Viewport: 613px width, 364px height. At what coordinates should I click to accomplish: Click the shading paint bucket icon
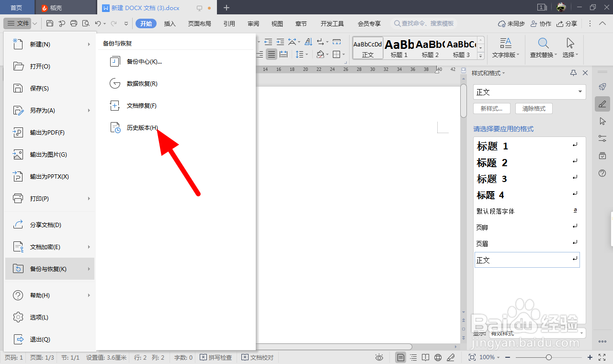tap(321, 54)
